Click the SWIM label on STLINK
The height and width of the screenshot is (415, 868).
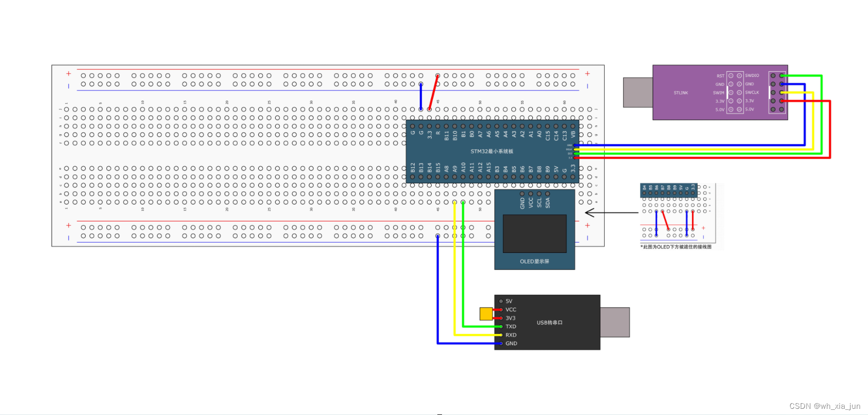[x=718, y=93]
